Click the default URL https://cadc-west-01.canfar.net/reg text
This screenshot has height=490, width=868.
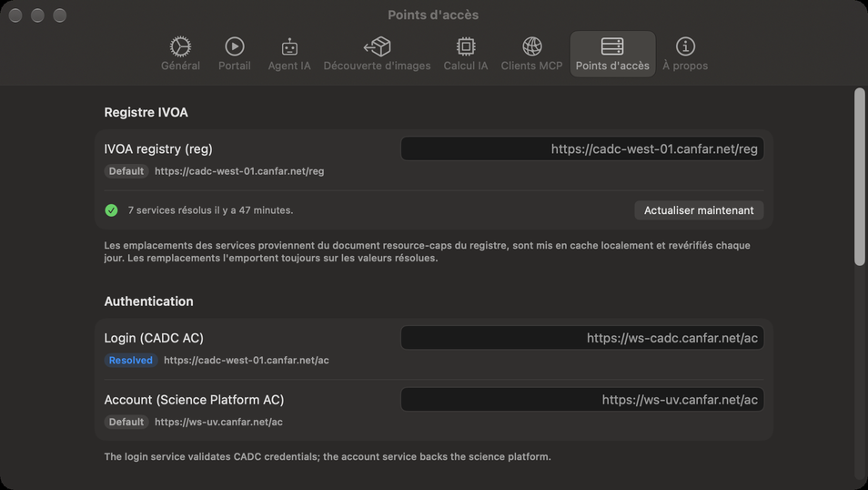pyautogui.click(x=239, y=171)
